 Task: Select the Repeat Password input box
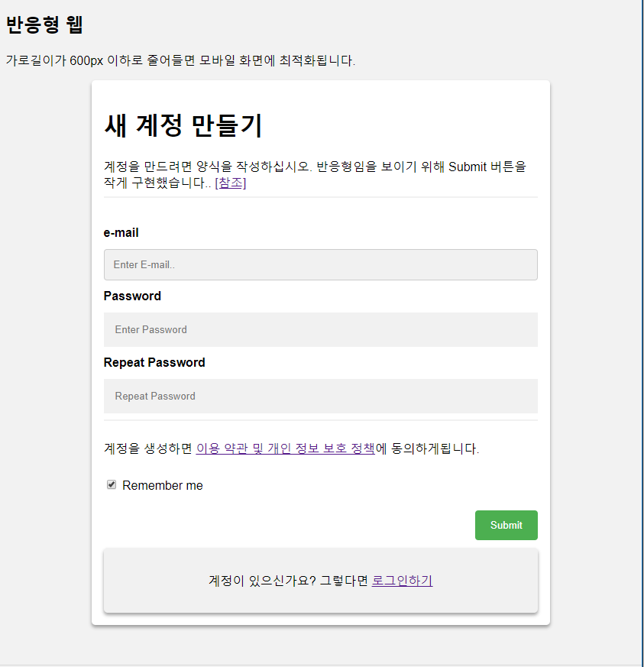pyautogui.click(x=320, y=396)
